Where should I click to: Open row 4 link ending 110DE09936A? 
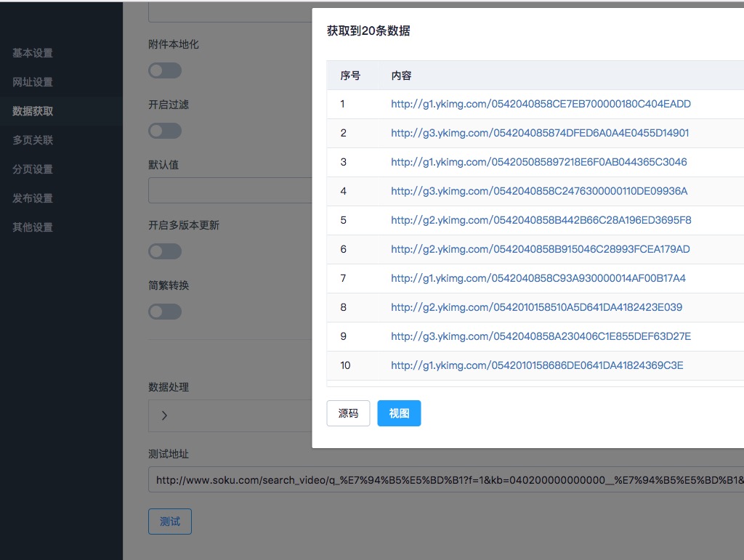point(539,191)
